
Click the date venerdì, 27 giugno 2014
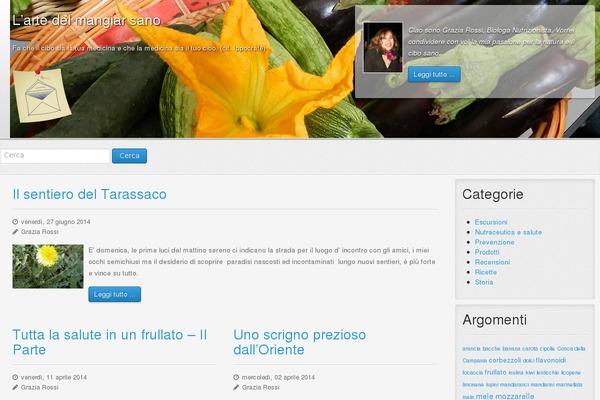tap(55, 222)
